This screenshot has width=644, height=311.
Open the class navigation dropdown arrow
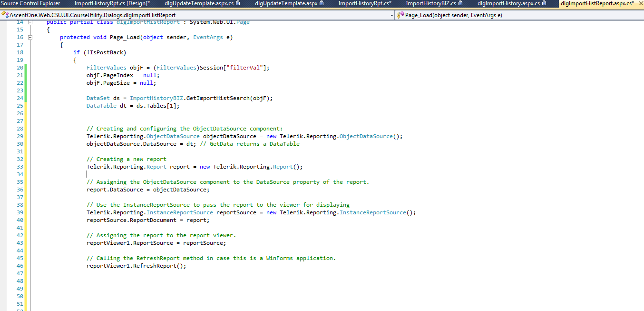click(x=392, y=15)
